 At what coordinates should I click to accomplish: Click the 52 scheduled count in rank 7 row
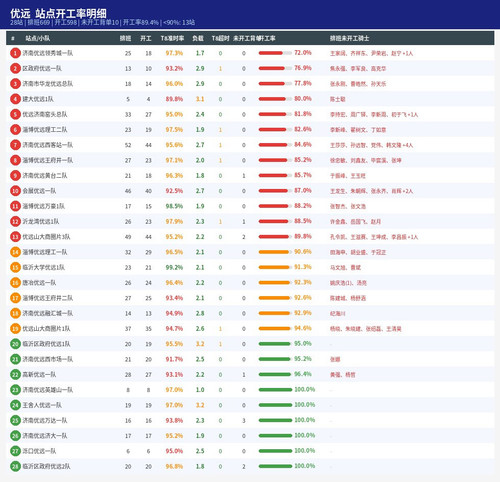point(128,145)
